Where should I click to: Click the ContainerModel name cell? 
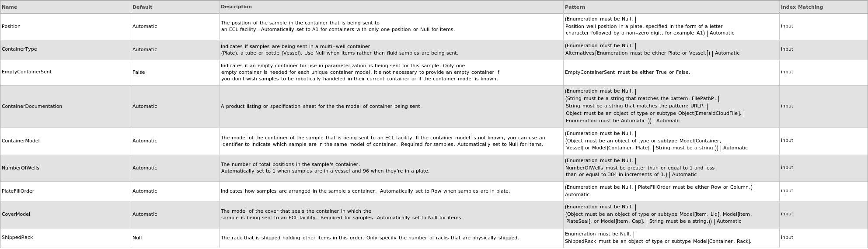(21, 141)
